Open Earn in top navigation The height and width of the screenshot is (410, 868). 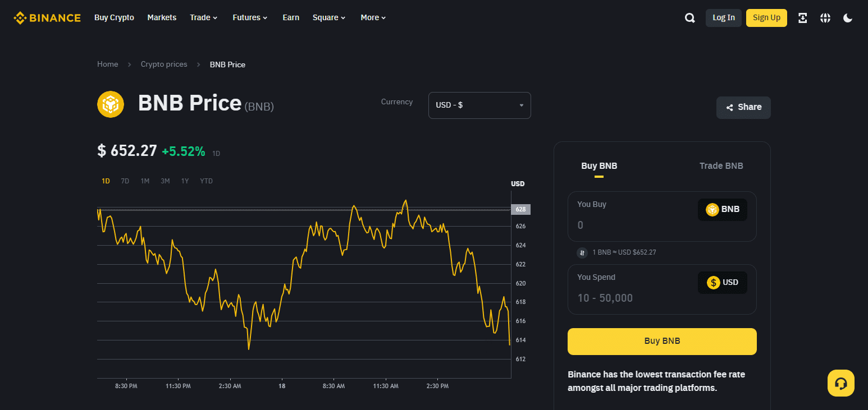[x=291, y=17]
